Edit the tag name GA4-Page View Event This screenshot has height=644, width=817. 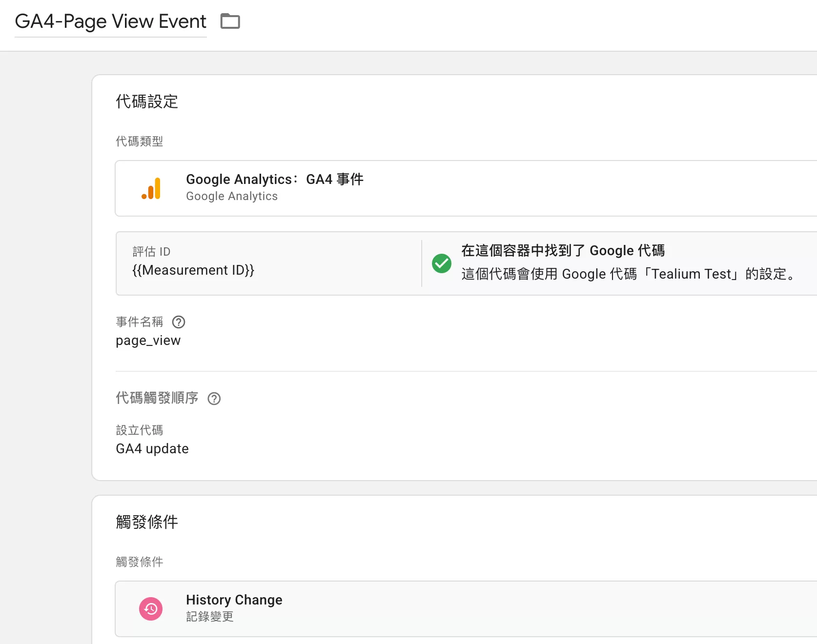[111, 21]
